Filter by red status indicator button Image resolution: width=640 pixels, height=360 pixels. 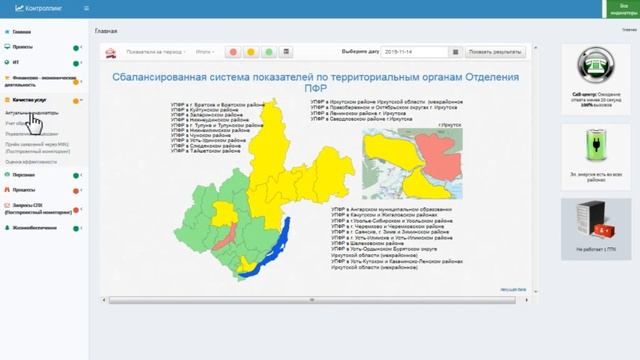coord(233,52)
